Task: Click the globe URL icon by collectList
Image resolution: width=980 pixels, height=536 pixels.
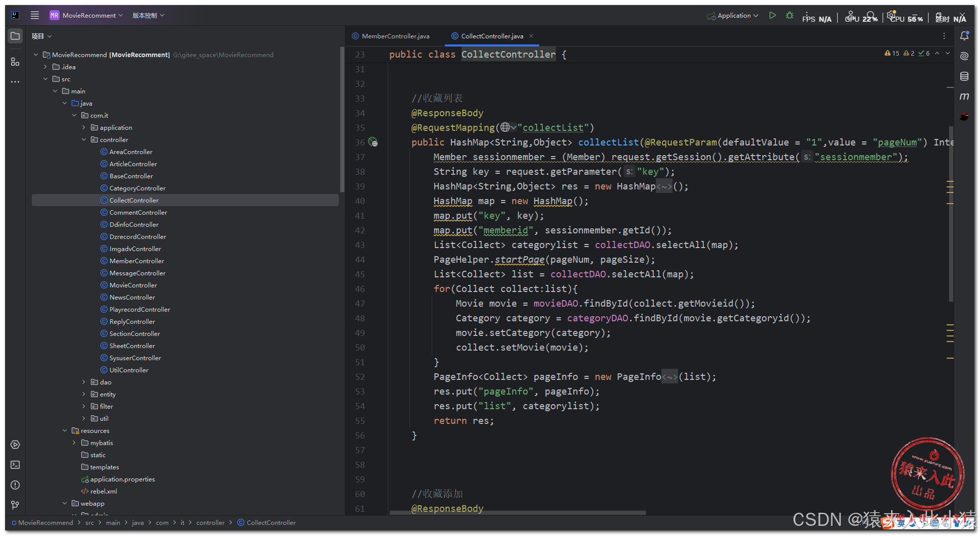Action: coord(508,127)
